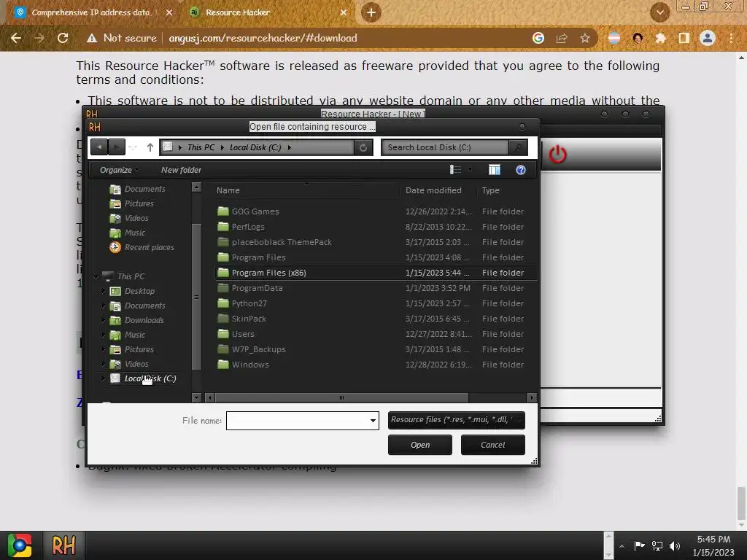This screenshot has height=560, width=747.
Task: Select Desktop under This PC
Action: pyautogui.click(x=133, y=291)
